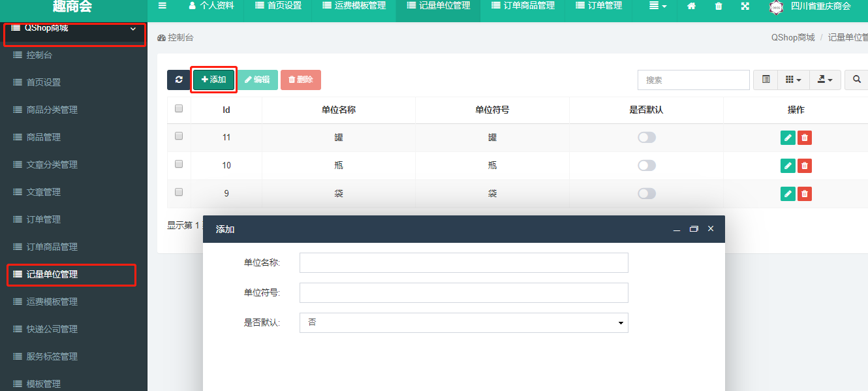
Task: Enable the 是否默认 switch for row 9
Action: coord(646,194)
